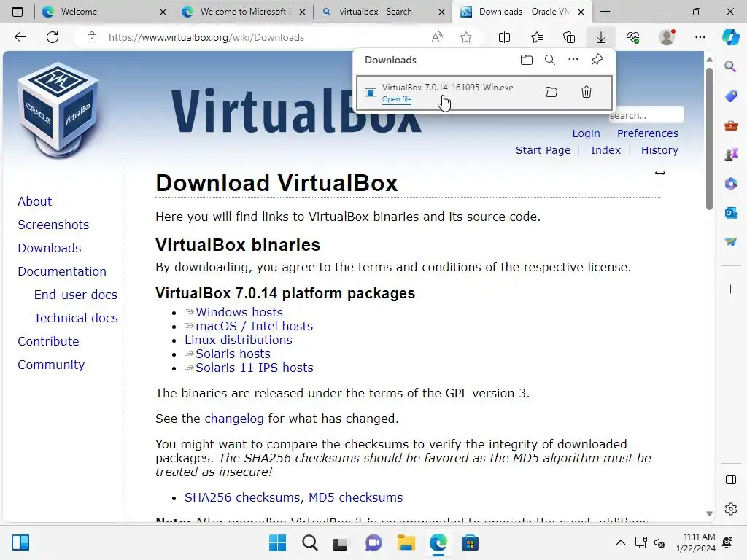This screenshot has width=747, height=560.
Task: Go to Start Page link
Action: click(543, 150)
